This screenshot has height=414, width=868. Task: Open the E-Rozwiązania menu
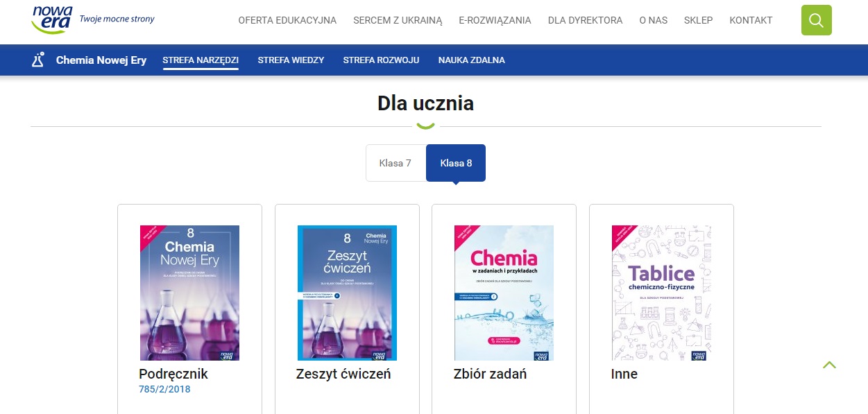pyautogui.click(x=495, y=20)
